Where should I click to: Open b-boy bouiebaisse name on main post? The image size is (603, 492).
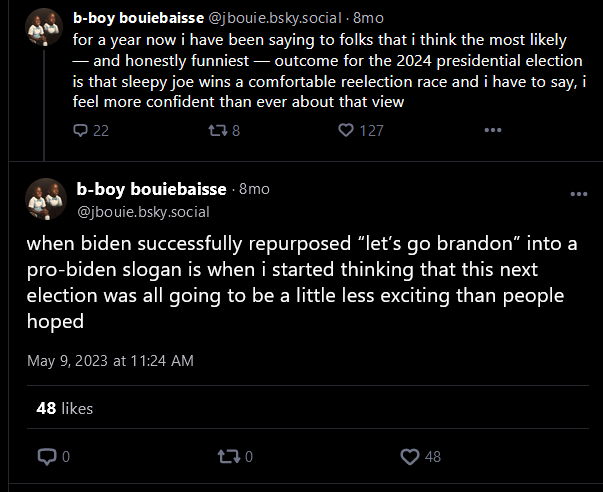click(x=153, y=189)
